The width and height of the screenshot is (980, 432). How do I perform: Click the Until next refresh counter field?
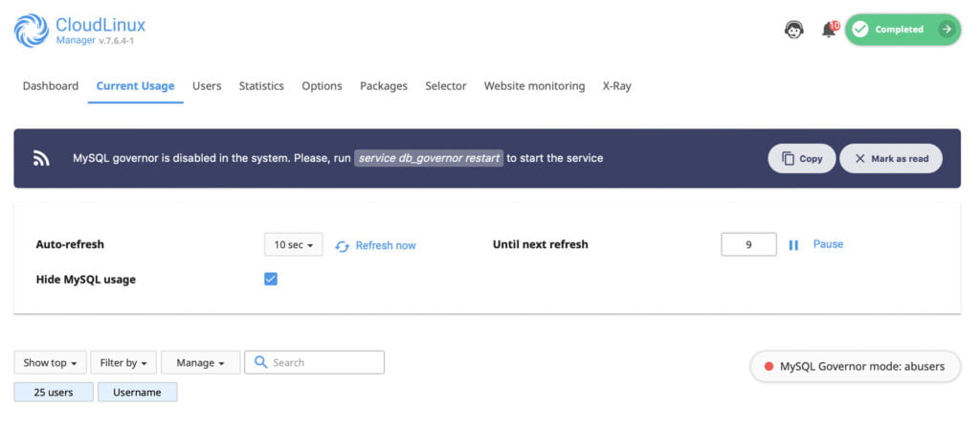[748, 244]
